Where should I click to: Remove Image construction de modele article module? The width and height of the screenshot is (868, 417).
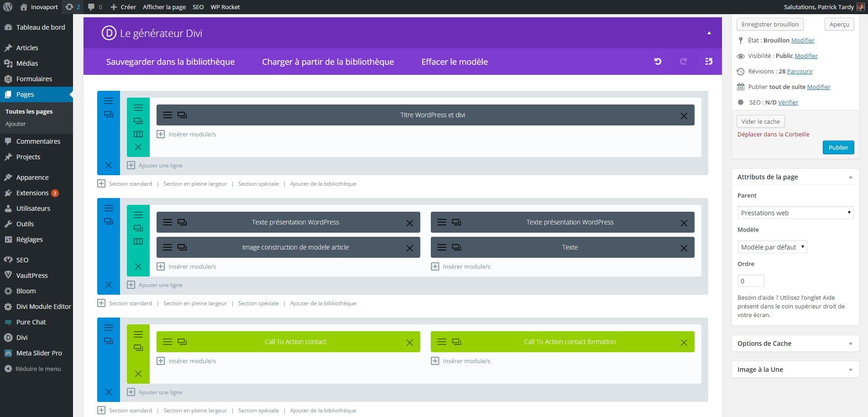click(409, 248)
